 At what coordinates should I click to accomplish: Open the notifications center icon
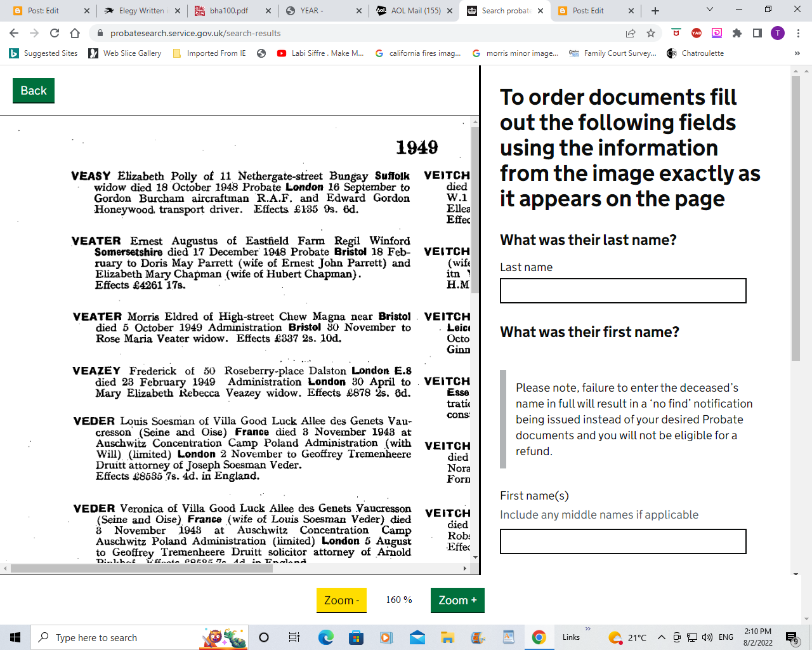[792, 637]
